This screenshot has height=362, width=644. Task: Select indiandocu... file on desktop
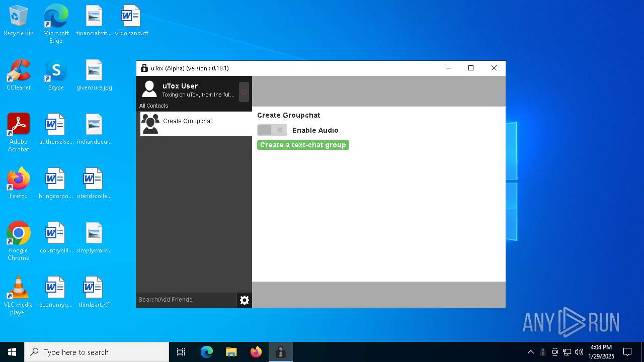(94, 130)
